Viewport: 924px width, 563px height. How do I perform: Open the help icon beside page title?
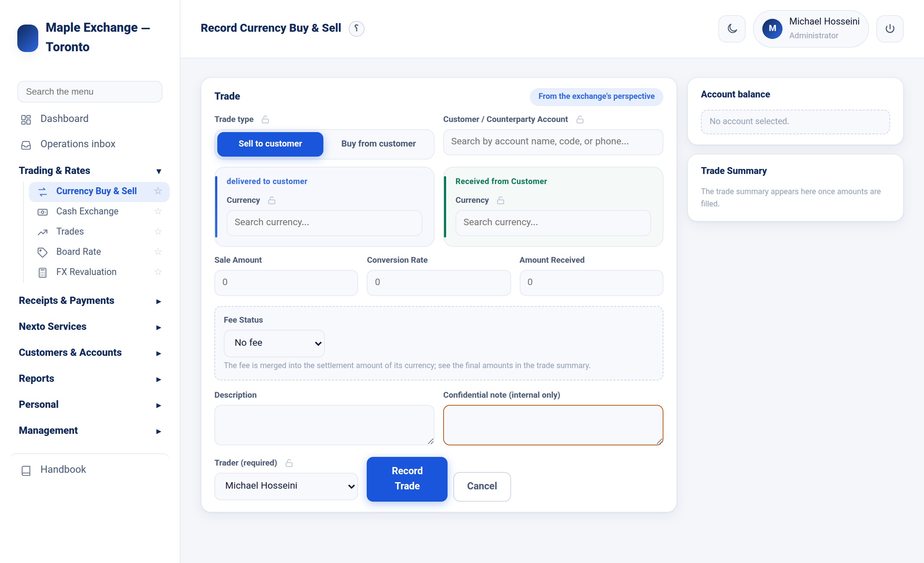pyautogui.click(x=356, y=29)
